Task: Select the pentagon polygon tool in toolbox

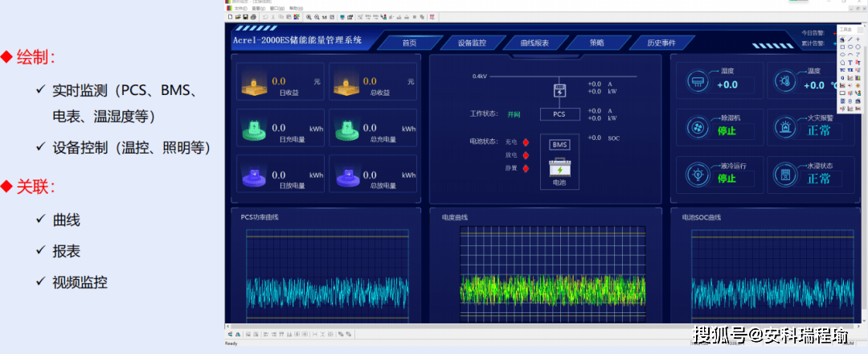Action: pyautogui.click(x=842, y=62)
